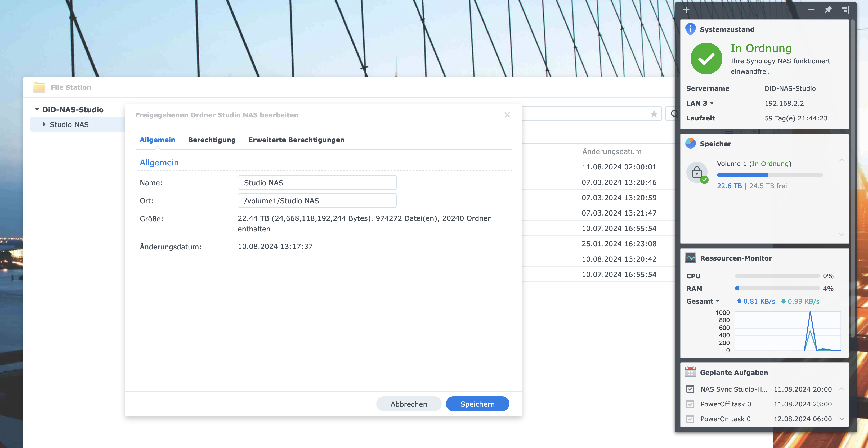The image size is (868, 448).
Task: Click the Volume 1 lock status icon
Action: coord(697,173)
